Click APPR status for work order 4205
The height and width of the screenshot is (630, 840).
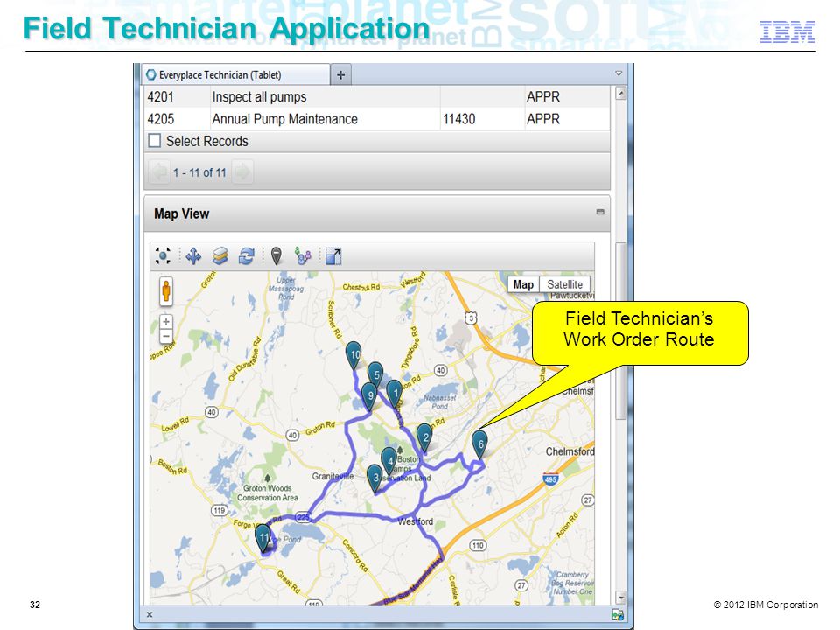[543, 118]
